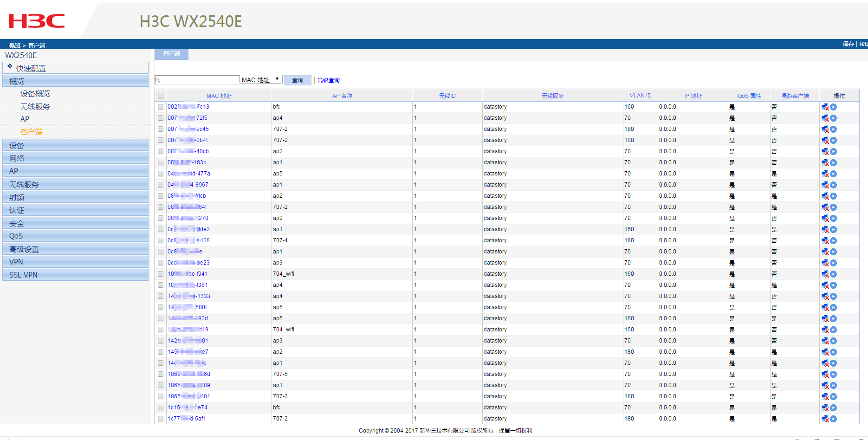
Task: Click blue arrow icon for MAC ending 1333
Action: pyautogui.click(x=834, y=297)
